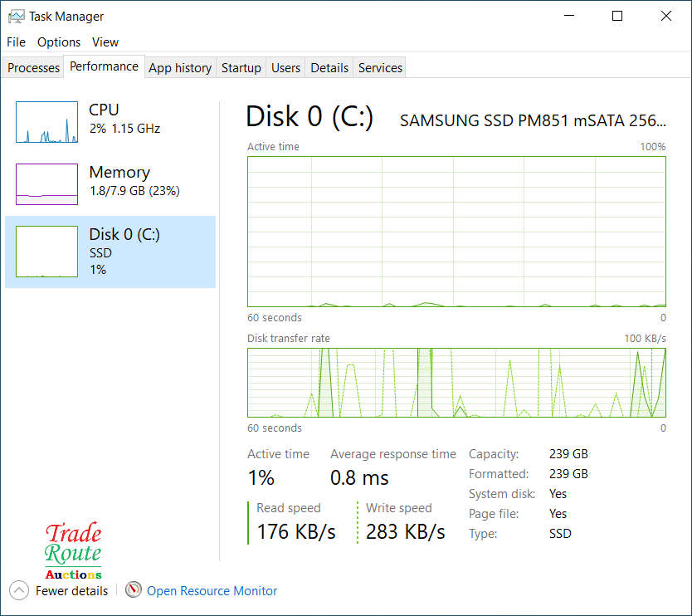This screenshot has width=692, height=616.
Task: Click the Fewer details label
Action: coord(71,591)
